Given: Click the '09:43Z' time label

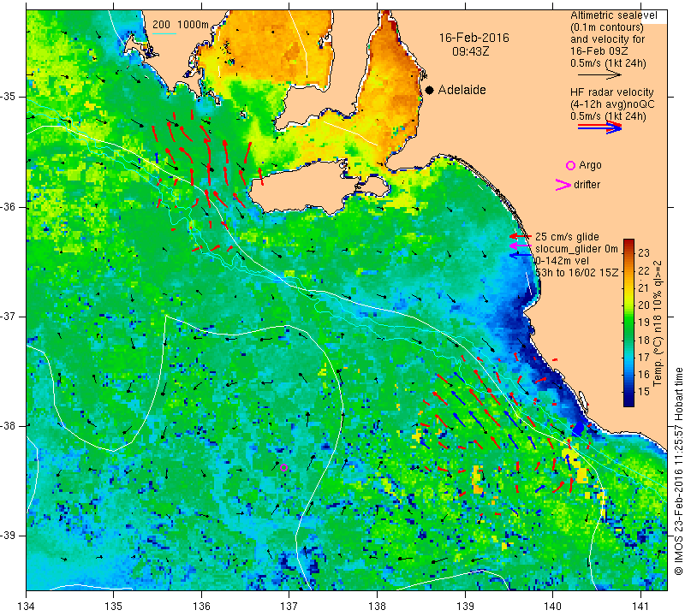Looking at the screenshot, I should [470, 51].
